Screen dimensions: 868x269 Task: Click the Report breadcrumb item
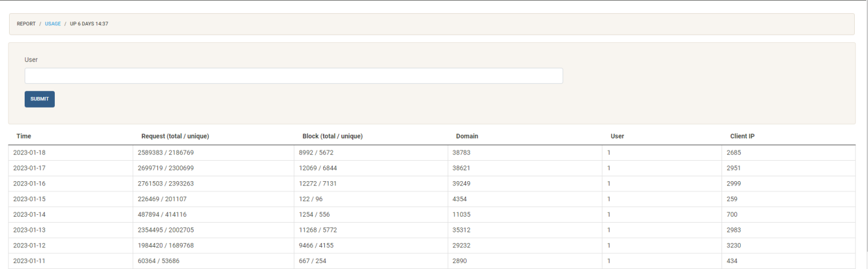pyautogui.click(x=26, y=24)
